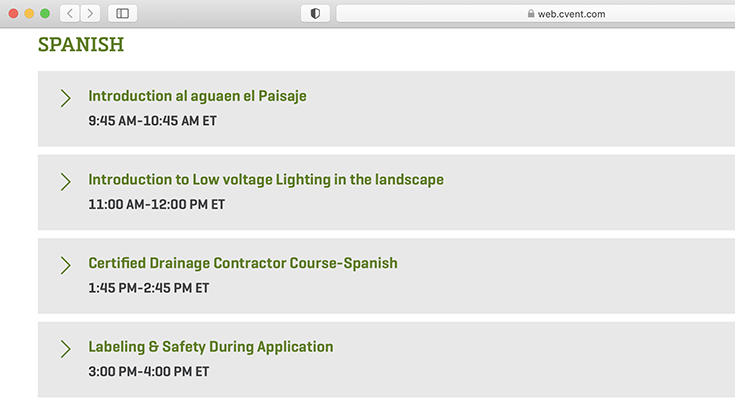Viewport: 735px width, 414px height.
Task: Click the lock icon beside web.cvent.com
Action: pos(530,14)
